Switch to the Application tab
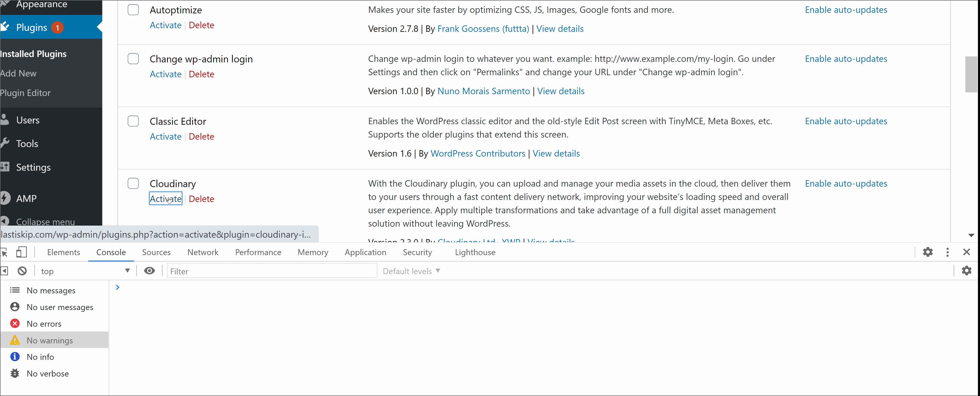Image resolution: width=980 pixels, height=396 pixels. click(365, 252)
